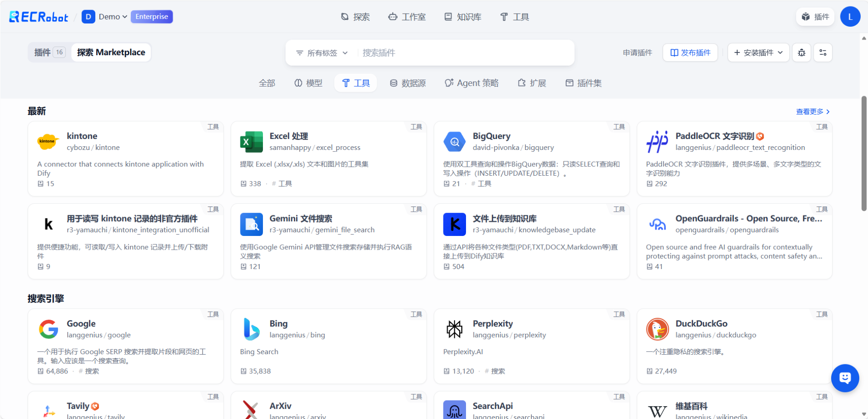This screenshot has width=868, height=419.
Task: Click the samanhappy / excel_process author text
Action: (x=315, y=148)
